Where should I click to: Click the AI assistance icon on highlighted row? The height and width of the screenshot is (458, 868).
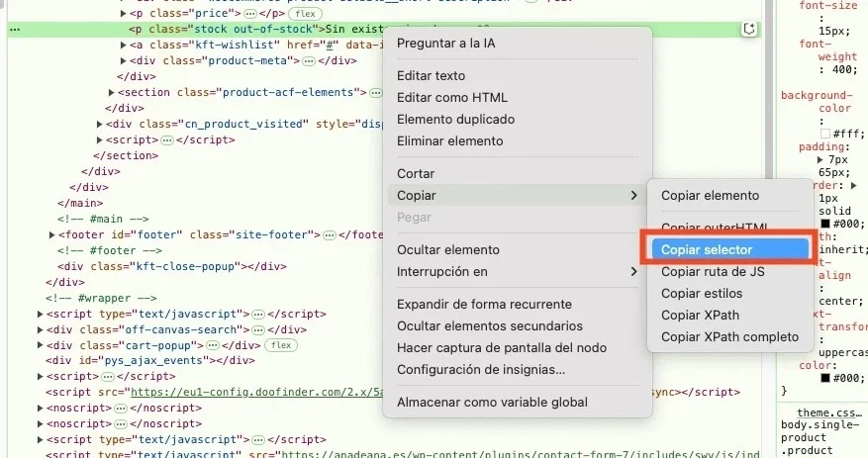point(749,29)
